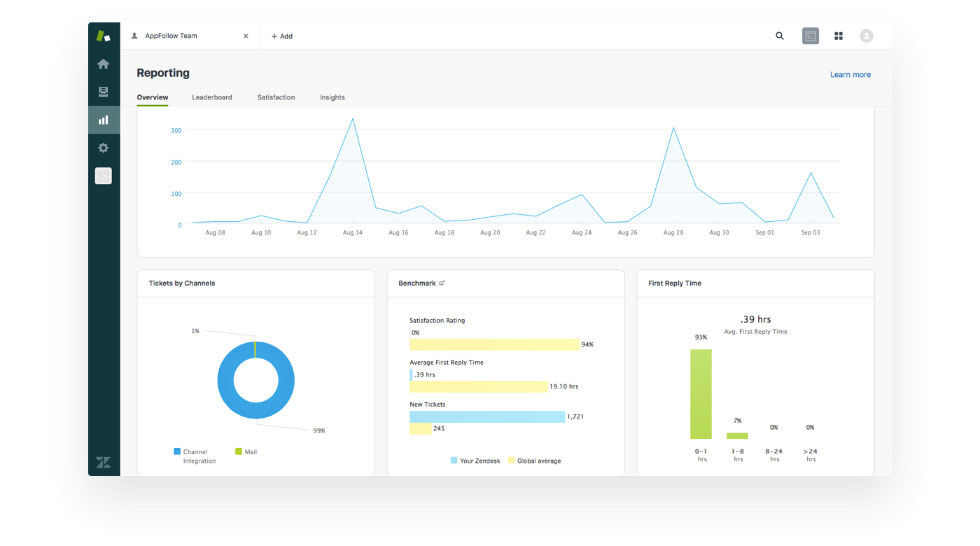Open the Views tickets icon in sidebar
The image size is (980, 546).
point(104,92)
